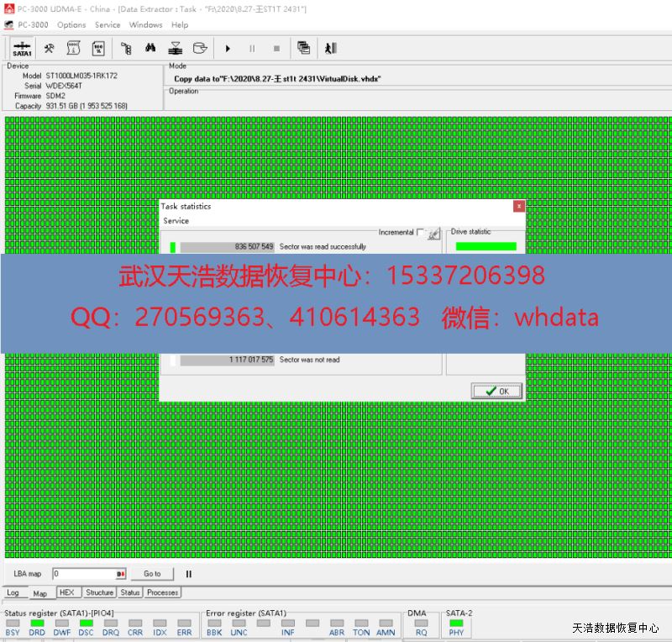Switch to the Structure tab
This screenshot has width=672, height=642.
99,592
